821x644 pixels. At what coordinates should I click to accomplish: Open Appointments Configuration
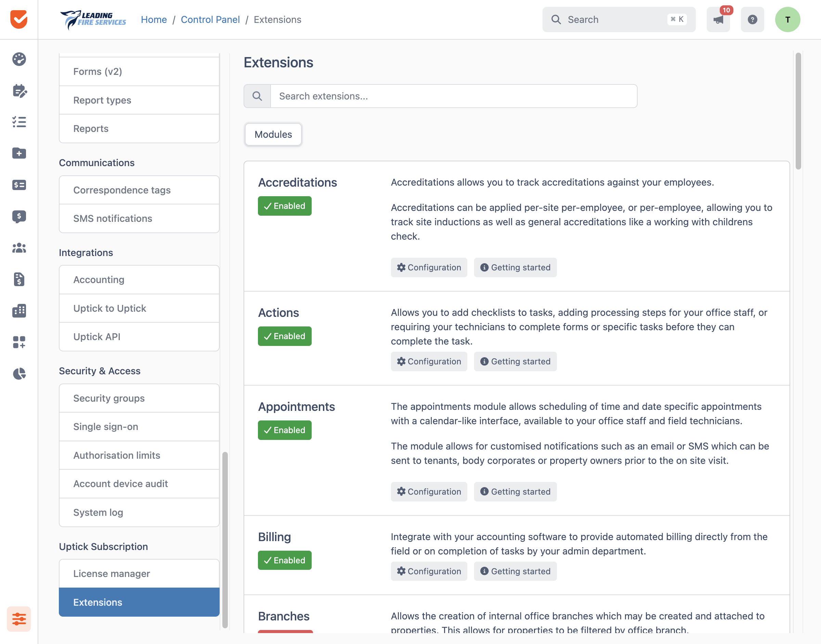(x=429, y=492)
